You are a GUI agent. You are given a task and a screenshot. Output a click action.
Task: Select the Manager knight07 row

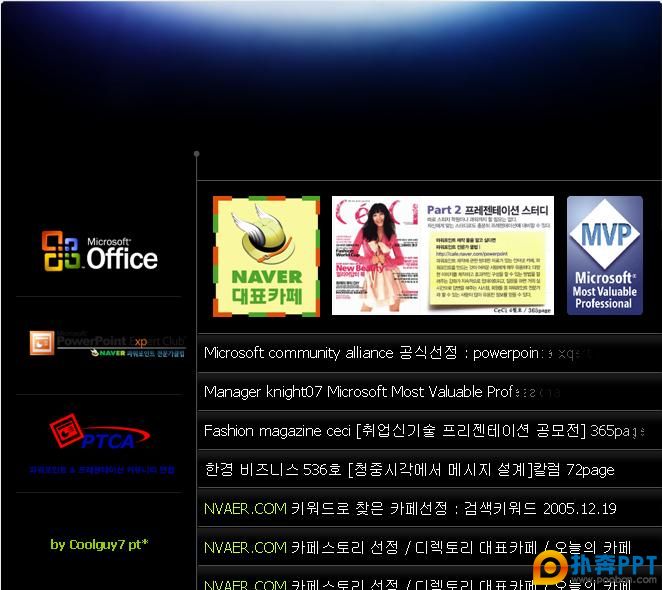coord(429,392)
